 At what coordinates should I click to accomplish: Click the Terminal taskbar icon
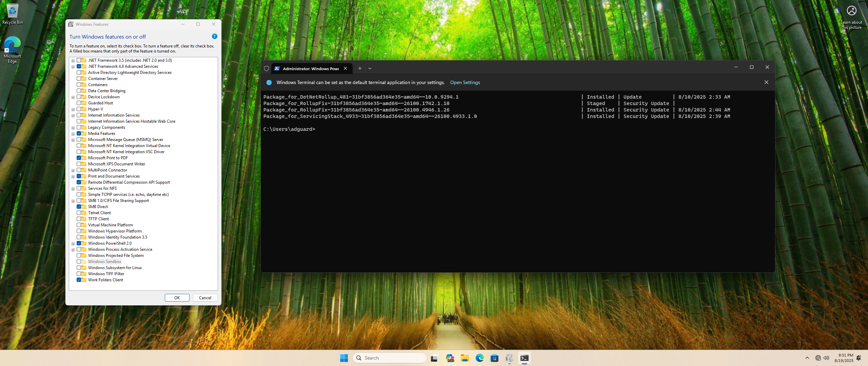pos(524,358)
